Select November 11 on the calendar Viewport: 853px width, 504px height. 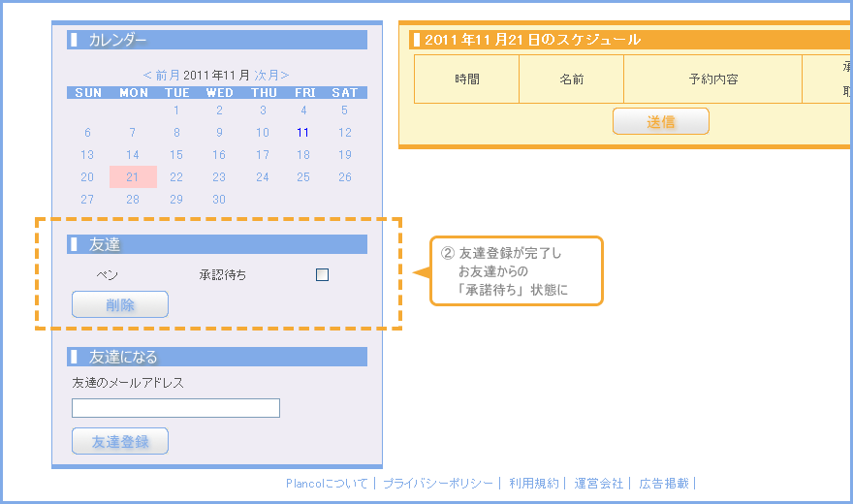303,133
